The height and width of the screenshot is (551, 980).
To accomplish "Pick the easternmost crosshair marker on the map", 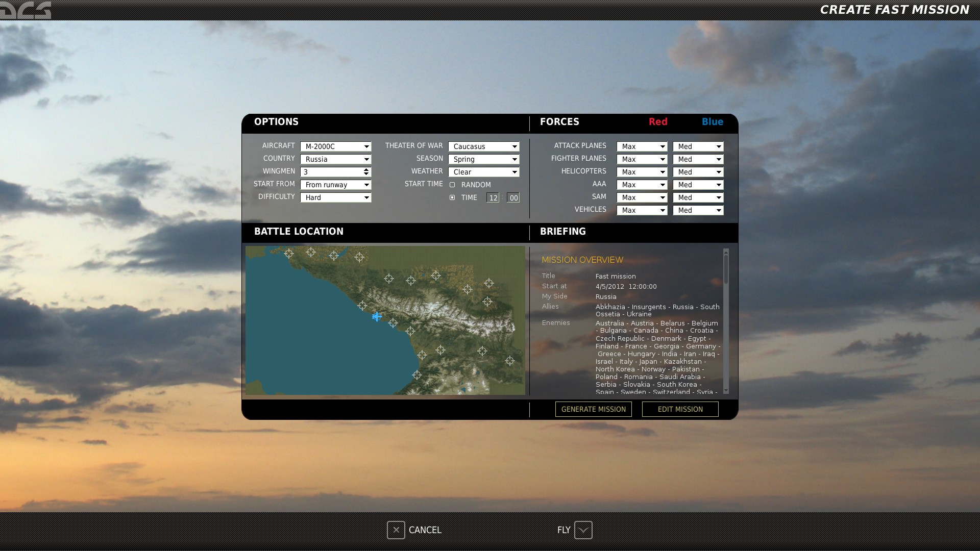I will click(x=510, y=361).
